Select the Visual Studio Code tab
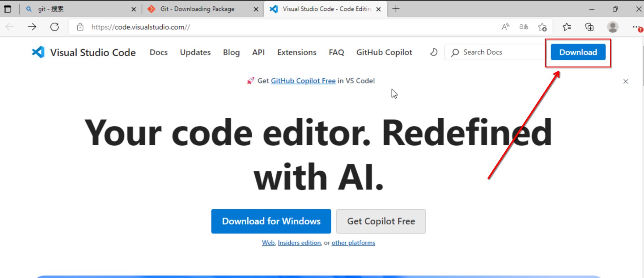Viewport: 644px width, 278px height. coord(325,9)
